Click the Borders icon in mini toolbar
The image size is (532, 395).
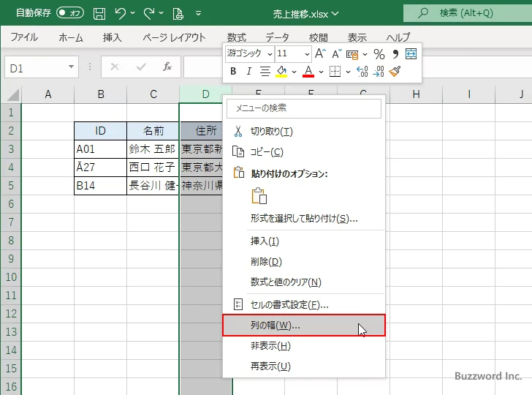click(335, 72)
